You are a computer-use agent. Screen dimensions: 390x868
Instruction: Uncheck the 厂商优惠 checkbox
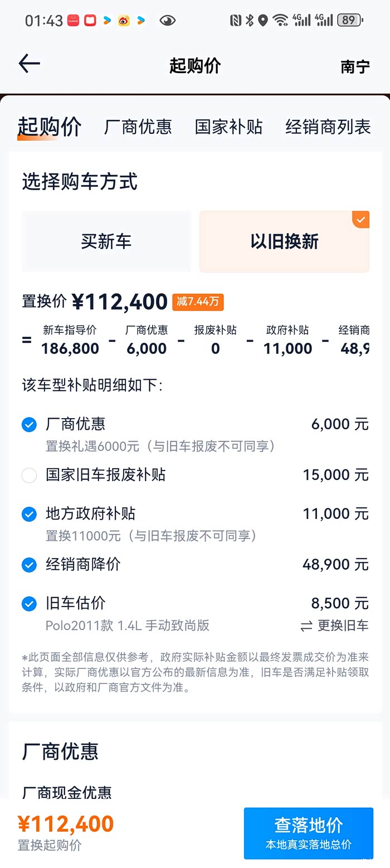[29, 425]
